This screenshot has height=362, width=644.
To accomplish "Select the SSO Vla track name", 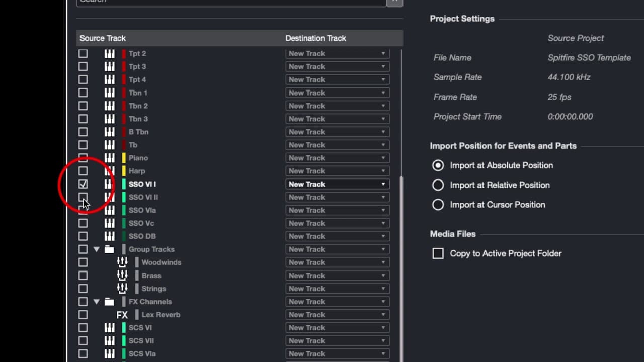I will click(x=142, y=210).
